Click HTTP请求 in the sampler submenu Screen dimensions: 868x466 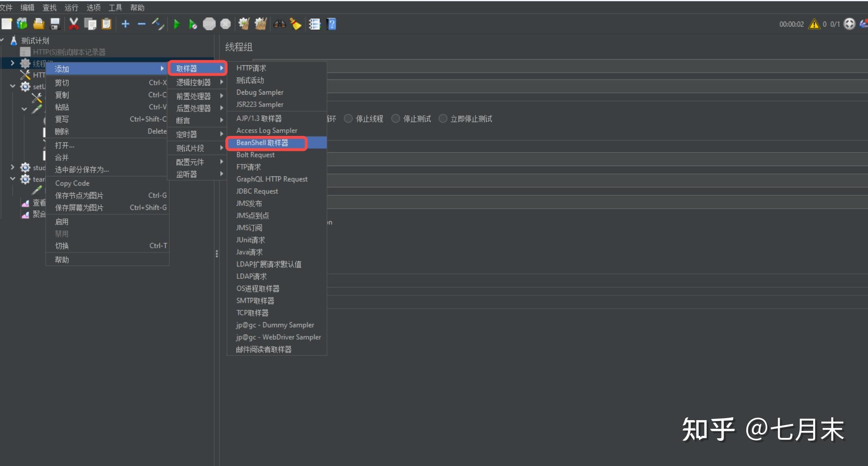pos(251,68)
